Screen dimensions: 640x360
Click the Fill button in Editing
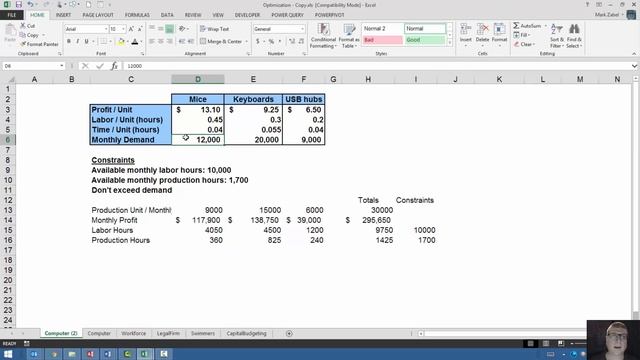[x=523, y=35]
